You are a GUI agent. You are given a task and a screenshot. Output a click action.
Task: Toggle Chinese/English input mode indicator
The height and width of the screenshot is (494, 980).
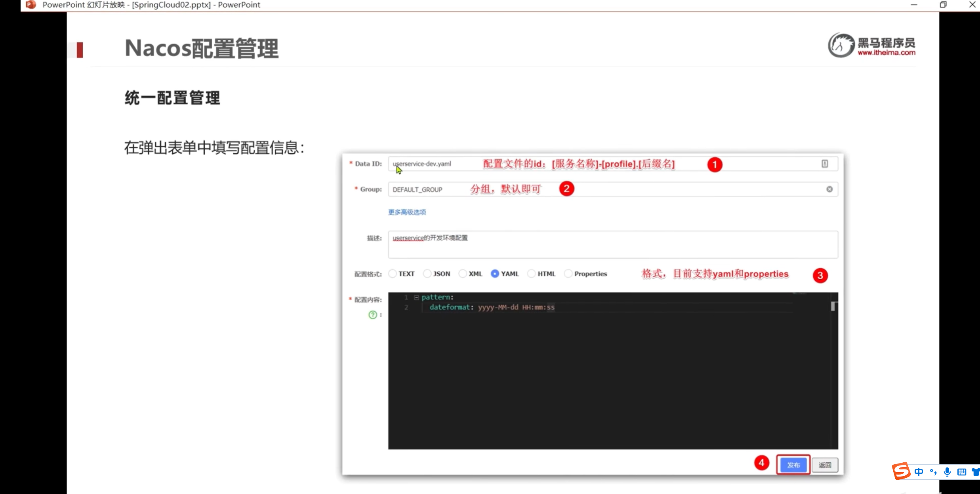[x=919, y=472]
